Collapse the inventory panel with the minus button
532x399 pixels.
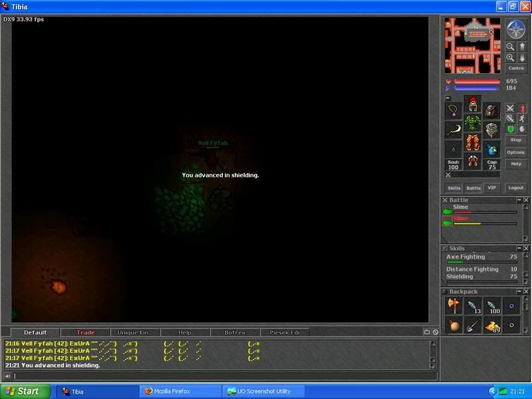click(x=448, y=98)
